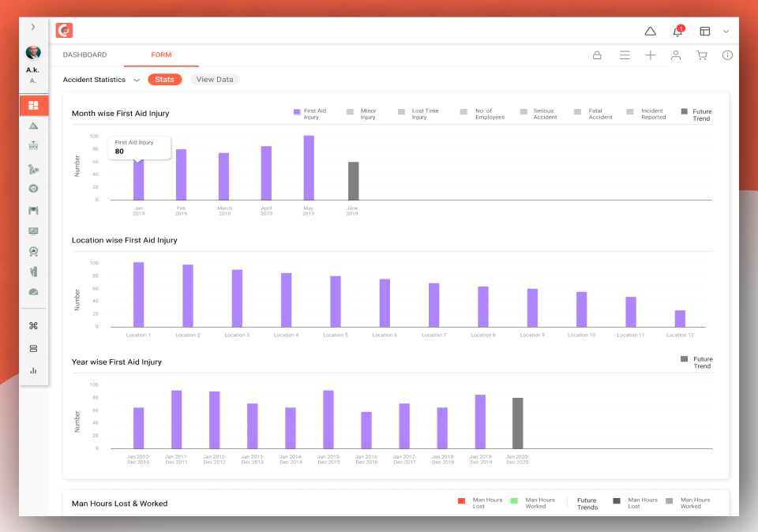Toggle First Aid Injury legend series
758x532 pixels.
310,114
